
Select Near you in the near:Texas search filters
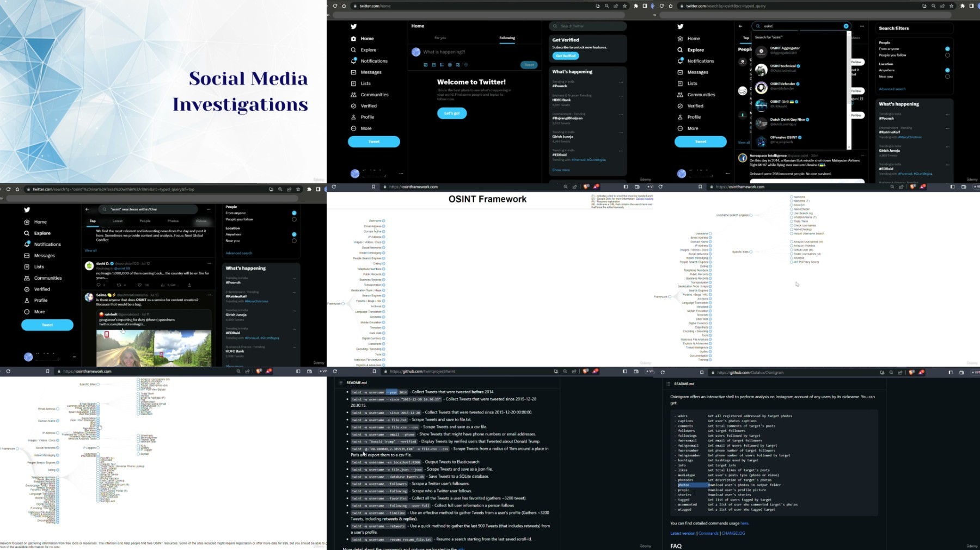point(294,240)
